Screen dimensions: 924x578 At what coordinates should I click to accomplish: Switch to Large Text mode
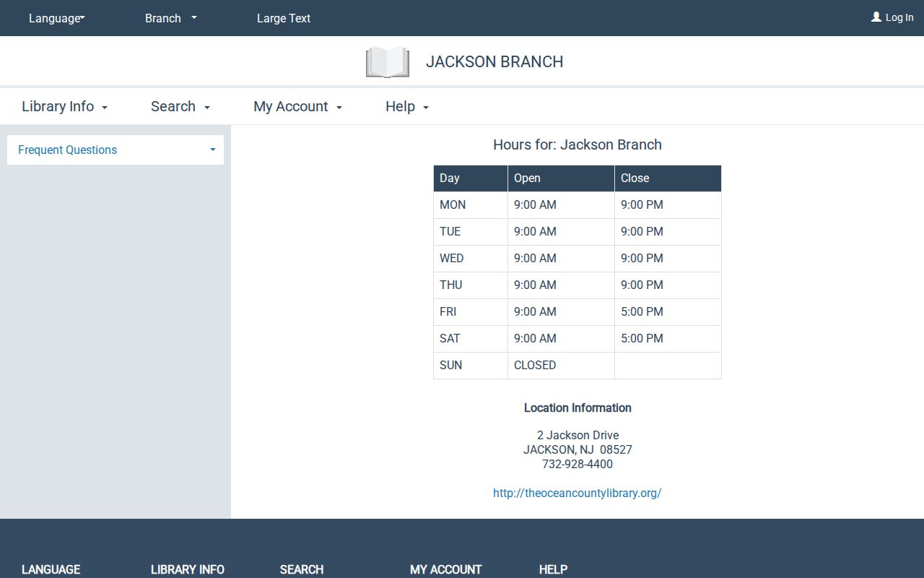[x=284, y=18]
